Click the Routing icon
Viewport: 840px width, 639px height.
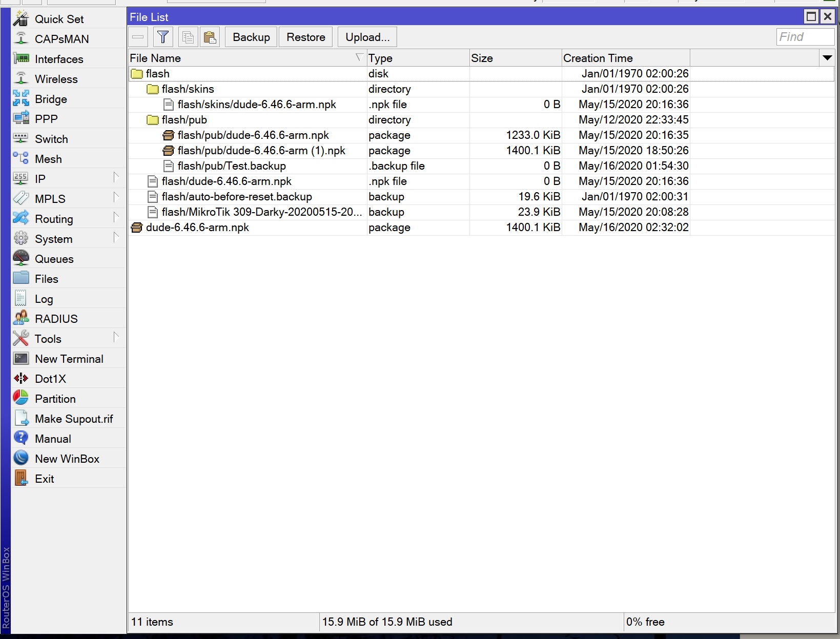click(x=21, y=219)
